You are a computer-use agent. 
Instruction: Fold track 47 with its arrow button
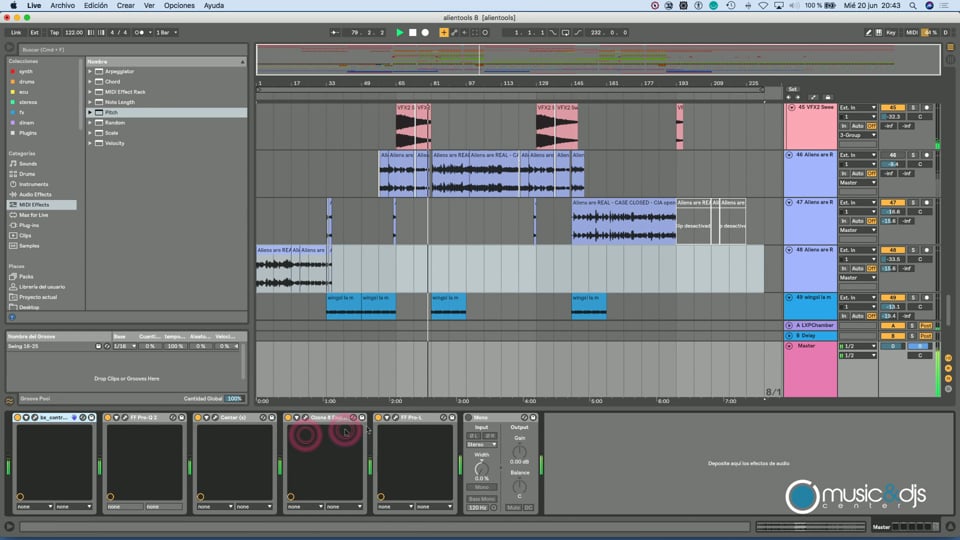789,203
